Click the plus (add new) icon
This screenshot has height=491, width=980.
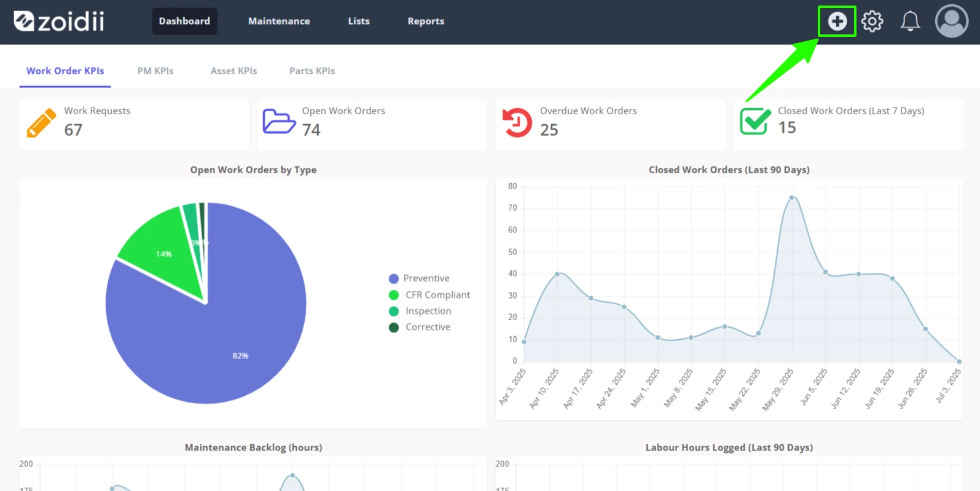coord(837,22)
